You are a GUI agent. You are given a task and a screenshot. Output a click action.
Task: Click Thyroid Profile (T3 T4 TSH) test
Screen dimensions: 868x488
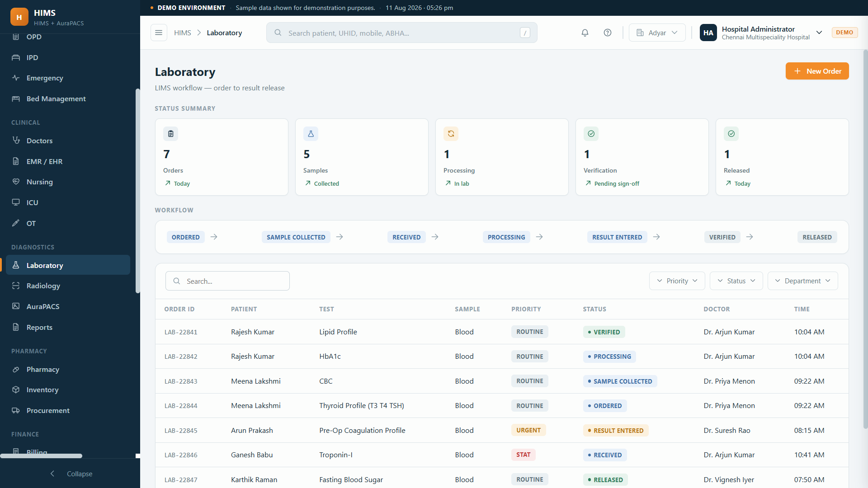pyautogui.click(x=362, y=405)
